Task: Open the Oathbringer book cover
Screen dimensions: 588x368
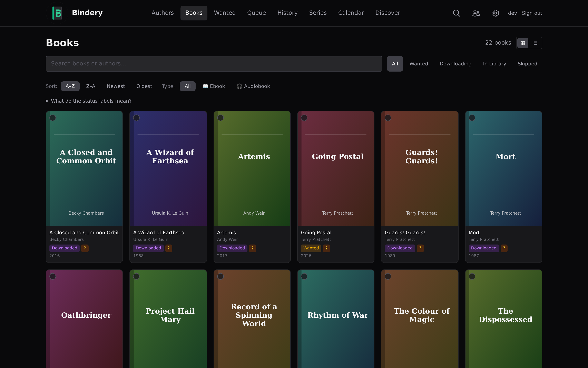Action: [84, 319]
